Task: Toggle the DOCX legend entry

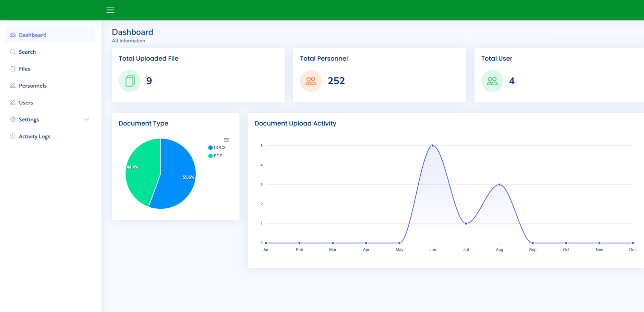Action: tap(217, 147)
